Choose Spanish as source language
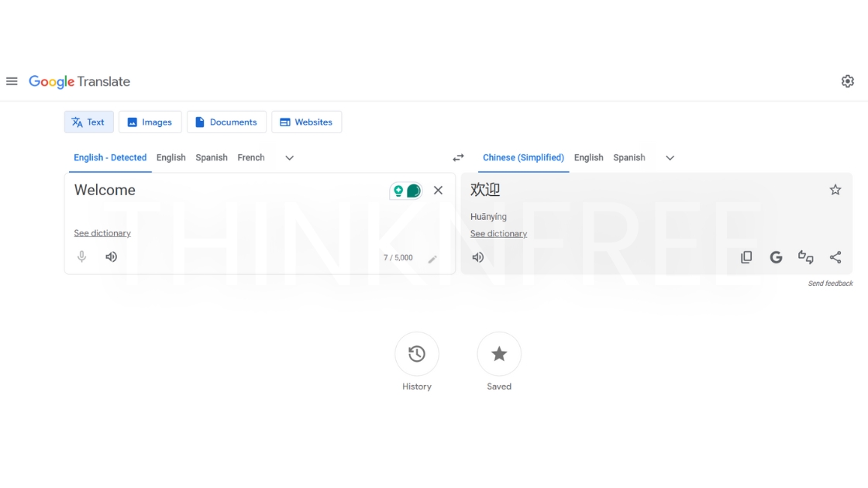868x488 pixels. click(x=212, y=158)
